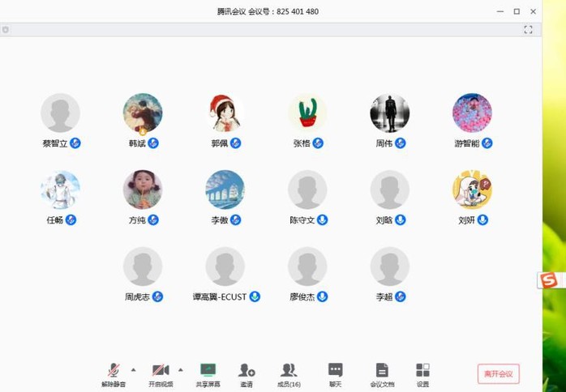
Task: Turn on camera with 开启视频
Action: [x=161, y=373]
